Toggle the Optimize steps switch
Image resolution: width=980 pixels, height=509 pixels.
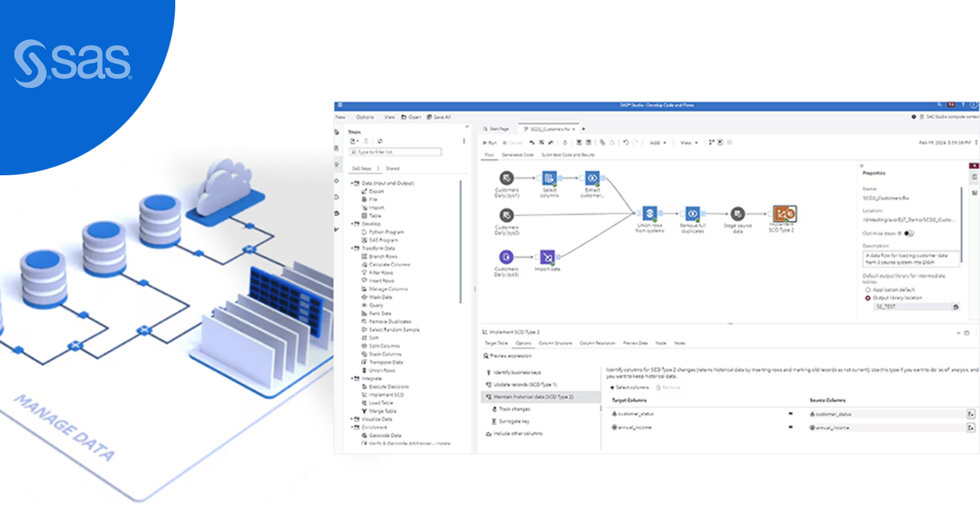point(909,234)
